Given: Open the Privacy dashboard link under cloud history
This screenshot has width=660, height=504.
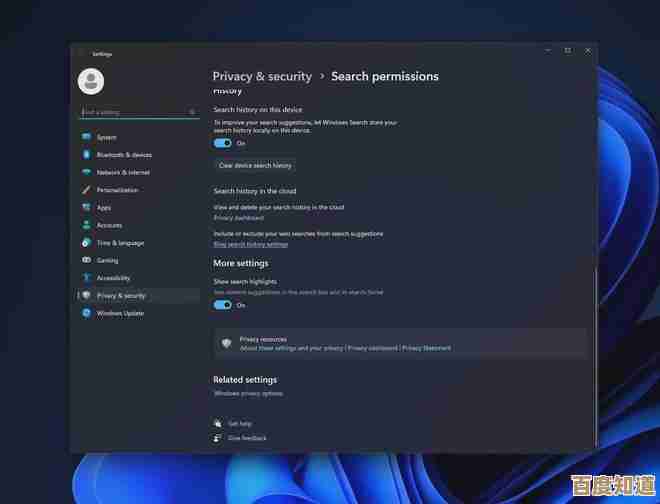Looking at the screenshot, I should (x=239, y=218).
